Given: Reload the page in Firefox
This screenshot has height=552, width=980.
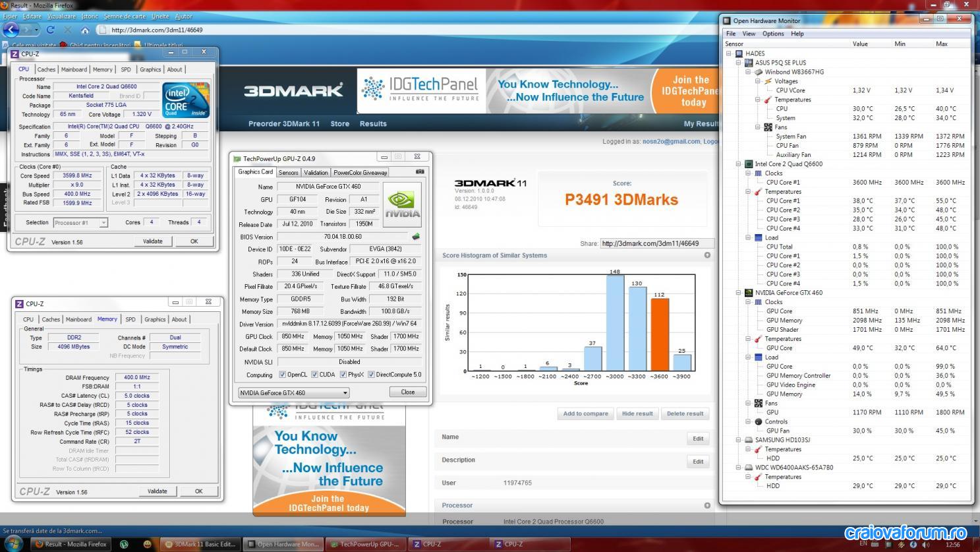Looking at the screenshot, I should click(50, 30).
